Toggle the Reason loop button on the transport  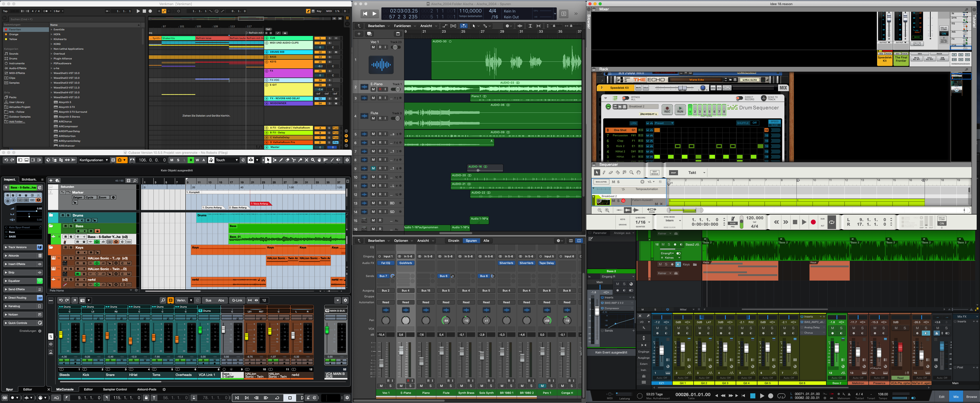(x=832, y=222)
